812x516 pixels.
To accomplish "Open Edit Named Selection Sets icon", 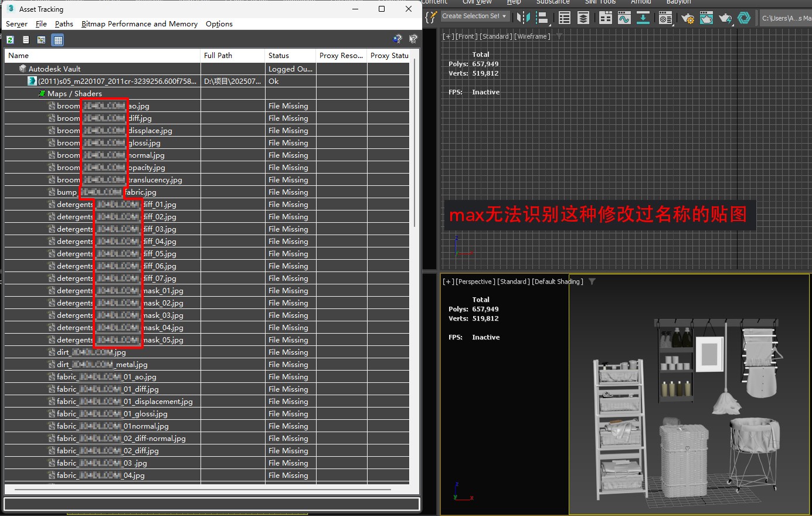I will pos(431,18).
